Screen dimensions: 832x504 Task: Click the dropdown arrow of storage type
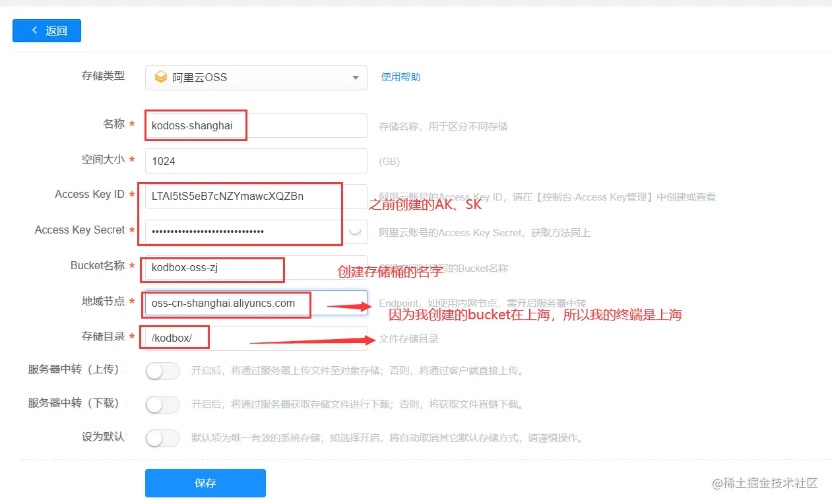click(356, 77)
